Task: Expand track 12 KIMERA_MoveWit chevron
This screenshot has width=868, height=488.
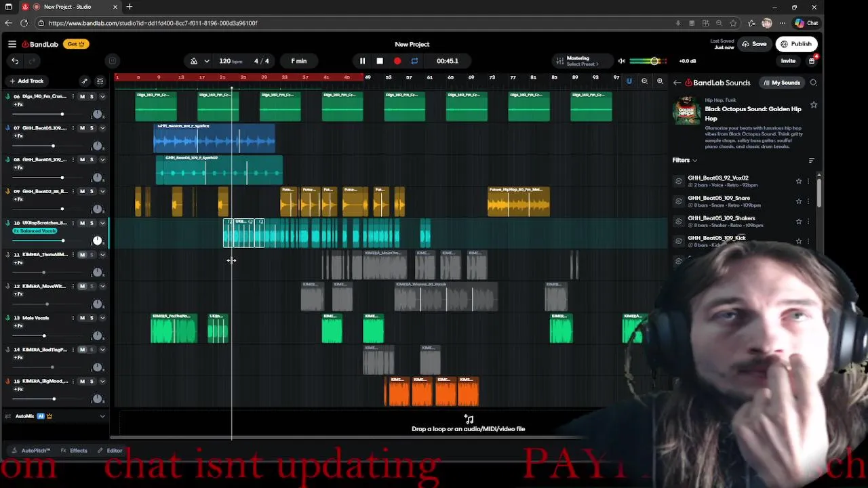Action: tap(102, 286)
